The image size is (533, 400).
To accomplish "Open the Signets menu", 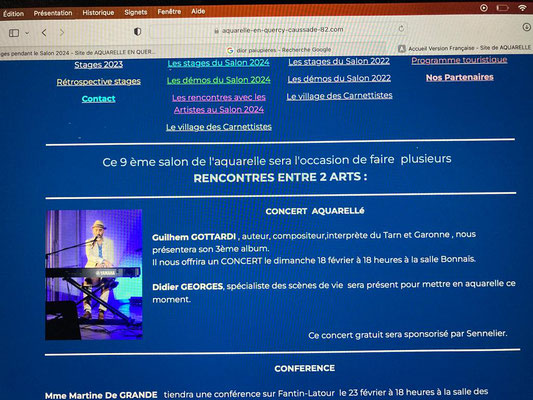I will [136, 12].
